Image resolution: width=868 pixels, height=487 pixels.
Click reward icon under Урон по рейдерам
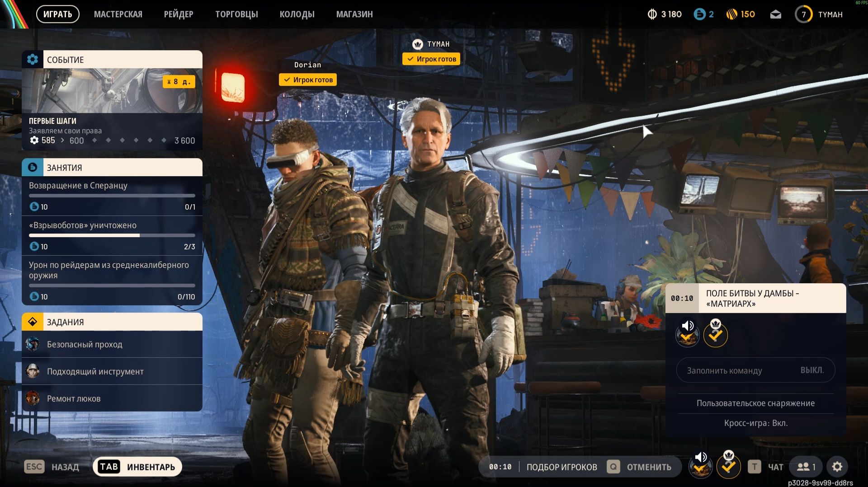(x=34, y=296)
